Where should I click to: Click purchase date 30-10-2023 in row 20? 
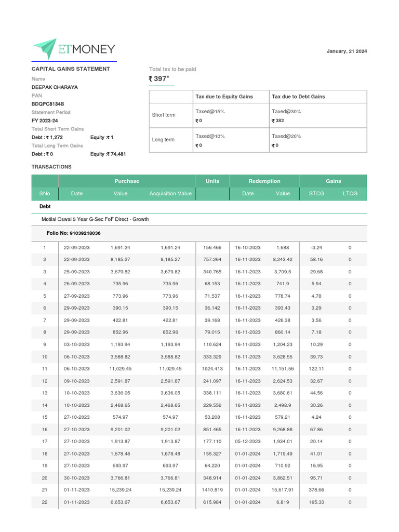(77, 478)
